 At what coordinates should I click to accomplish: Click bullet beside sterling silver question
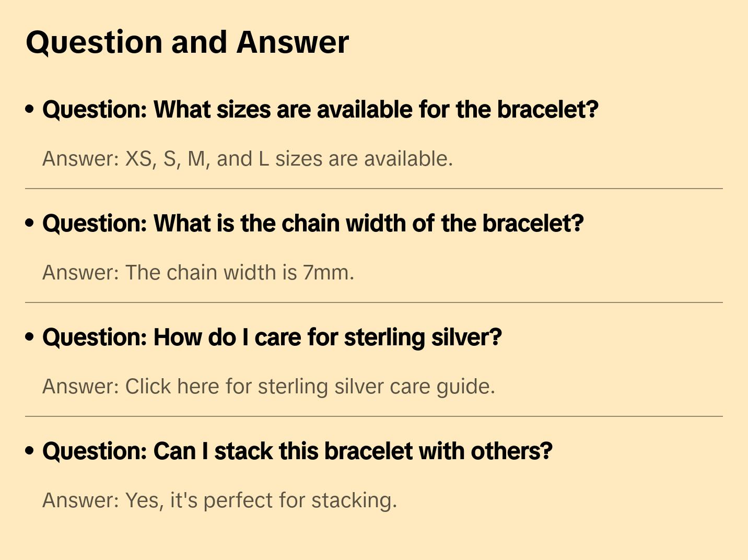30,337
